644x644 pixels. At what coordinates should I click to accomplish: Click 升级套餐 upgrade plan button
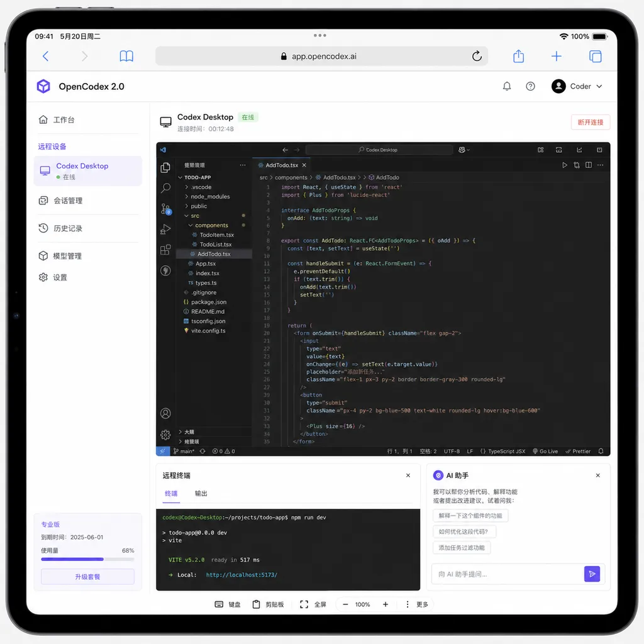pyautogui.click(x=87, y=577)
